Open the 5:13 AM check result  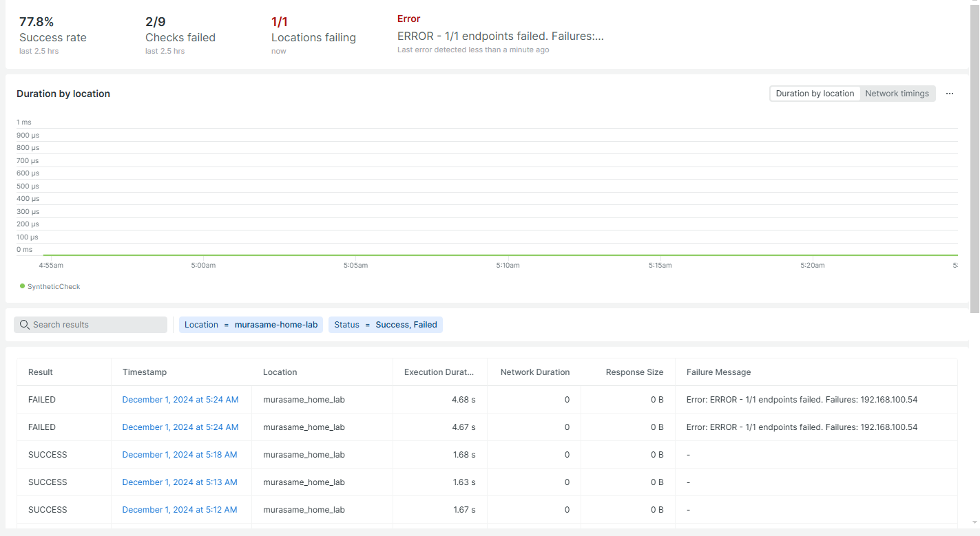[x=180, y=482]
